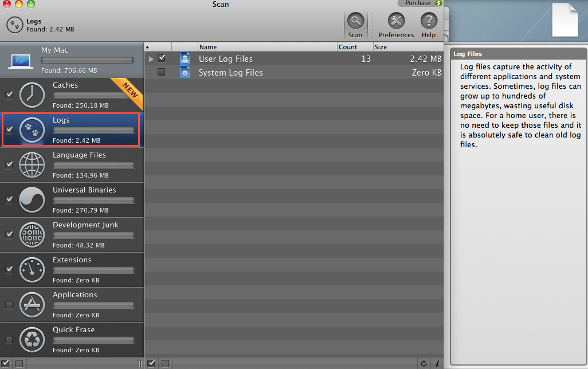
Task: Click the Applications A-shaped icon
Action: click(32, 305)
